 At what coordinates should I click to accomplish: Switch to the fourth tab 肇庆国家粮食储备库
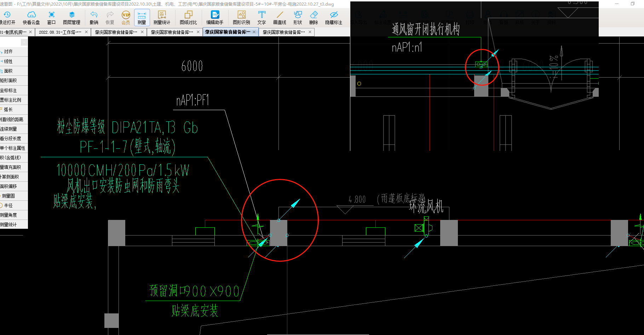pyautogui.click(x=172, y=32)
